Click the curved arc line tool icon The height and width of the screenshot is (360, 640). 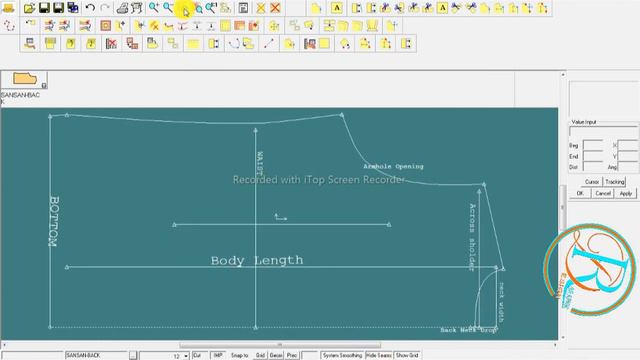point(234,43)
